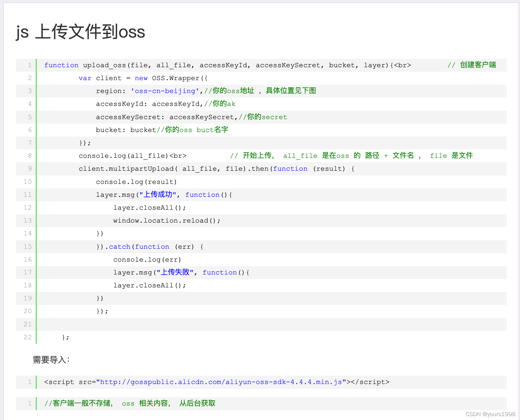Image resolution: width=520 pixels, height=420 pixels.
Task: Click the closing '};' on line 22
Action: [x=66, y=337]
